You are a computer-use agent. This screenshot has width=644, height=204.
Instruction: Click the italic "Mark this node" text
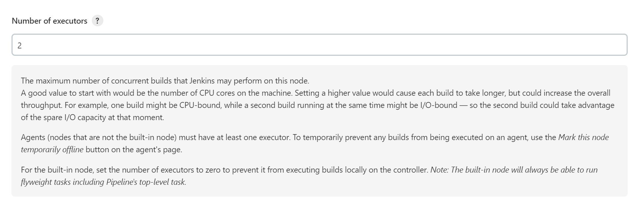[583, 137]
